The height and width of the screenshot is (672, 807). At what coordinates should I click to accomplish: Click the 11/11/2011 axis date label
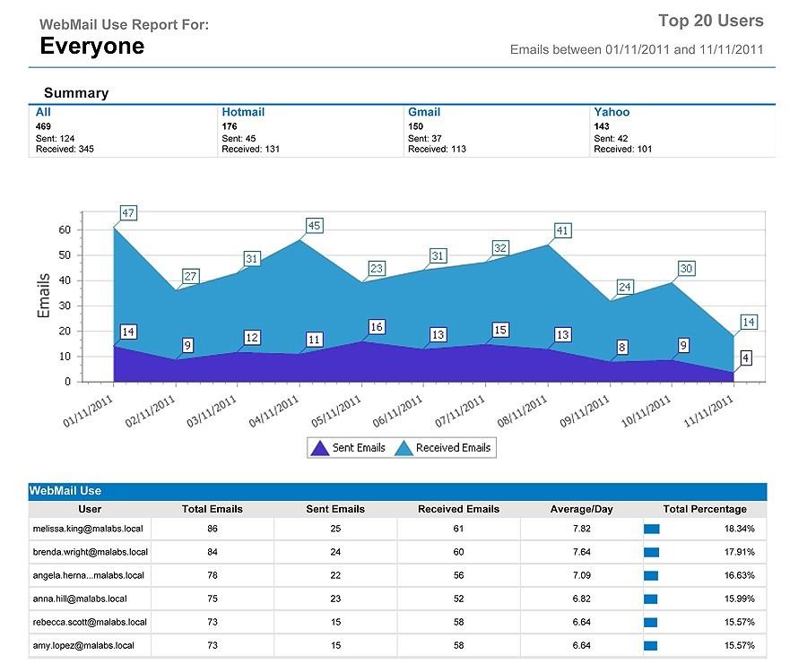707,411
